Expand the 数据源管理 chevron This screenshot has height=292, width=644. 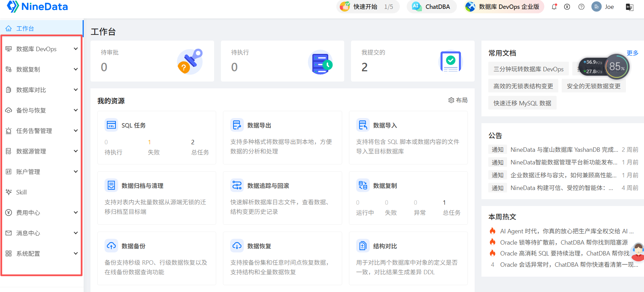coord(76,151)
